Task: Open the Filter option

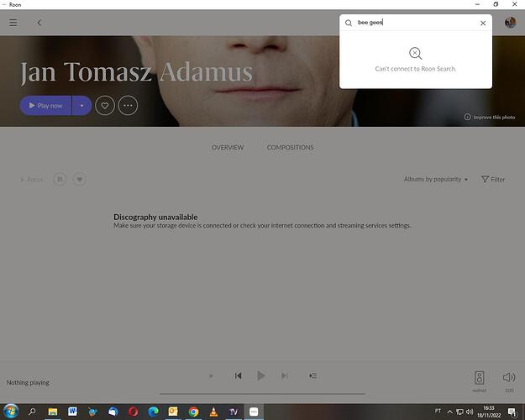Action: pyautogui.click(x=493, y=179)
